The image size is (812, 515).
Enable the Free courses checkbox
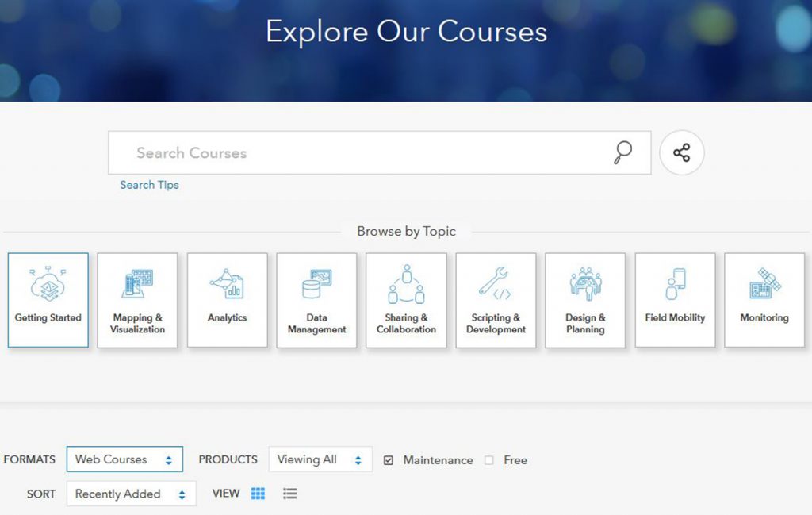[488, 460]
